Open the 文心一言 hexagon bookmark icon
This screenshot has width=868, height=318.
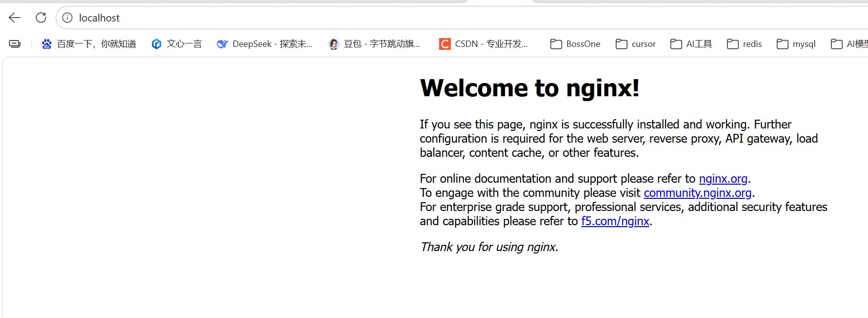pyautogui.click(x=157, y=44)
